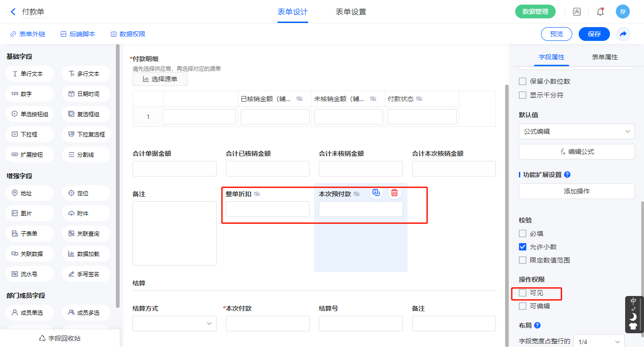Switch to the 表单属性 tab
Image resolution: width=644 pixels, height=347 pixels.
(604, 57)
